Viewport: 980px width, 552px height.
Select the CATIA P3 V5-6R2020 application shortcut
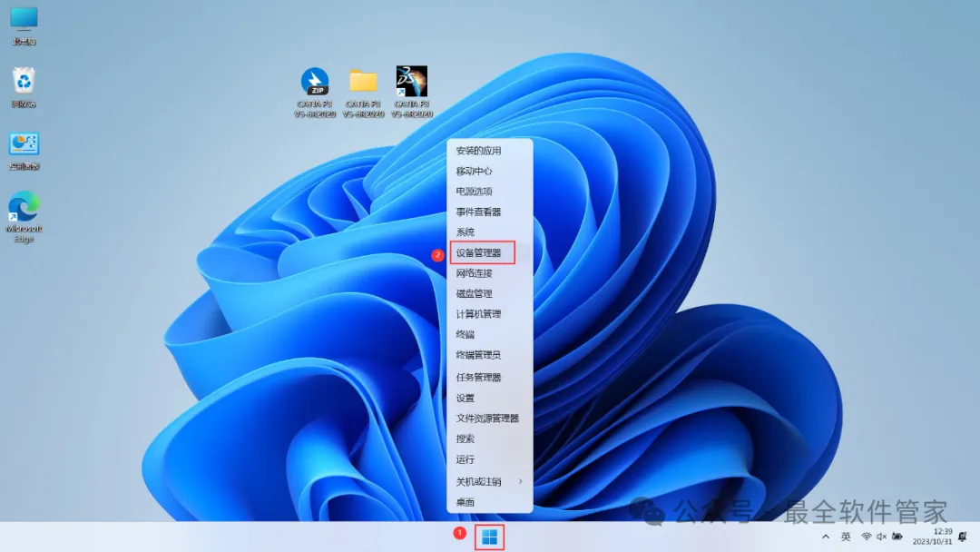[x=412, y=92]
